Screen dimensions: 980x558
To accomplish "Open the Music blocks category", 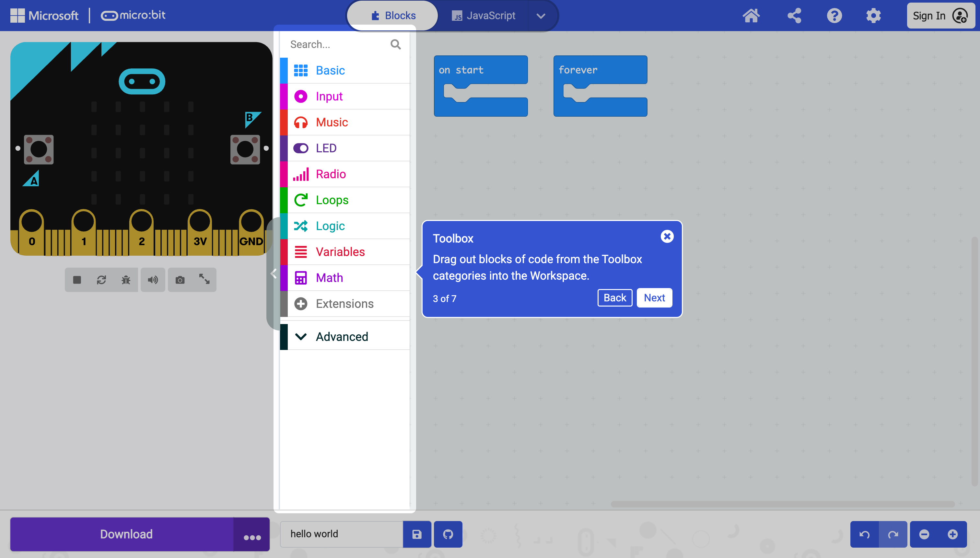I will pos(345,122).
